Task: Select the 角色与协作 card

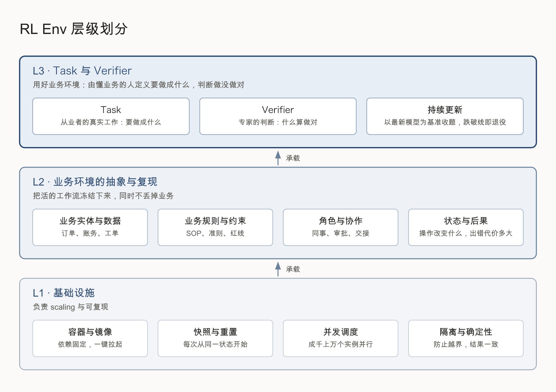Action: click(x=340, y=227)
